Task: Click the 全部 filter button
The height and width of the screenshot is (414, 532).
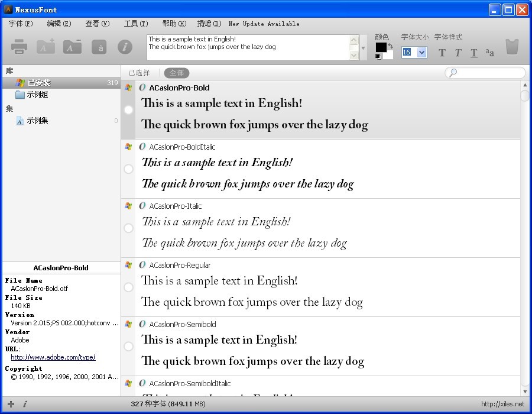Action: 177,73
